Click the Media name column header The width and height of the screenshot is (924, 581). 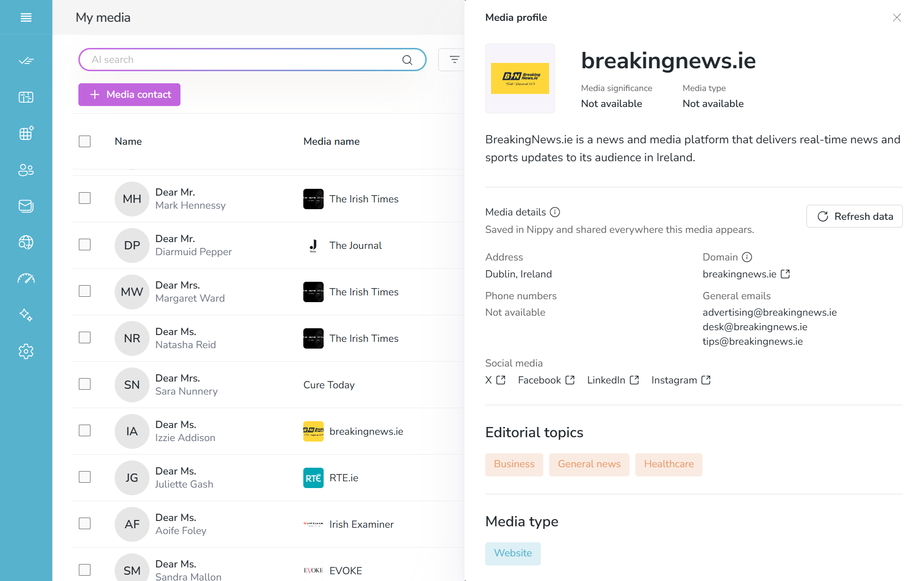[x=331, y=141]
